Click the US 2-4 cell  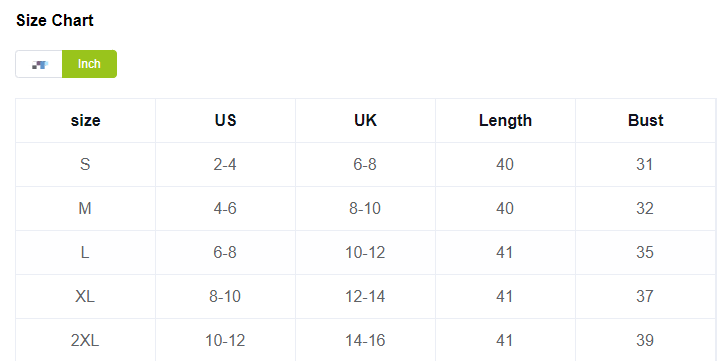pos(225,164)
